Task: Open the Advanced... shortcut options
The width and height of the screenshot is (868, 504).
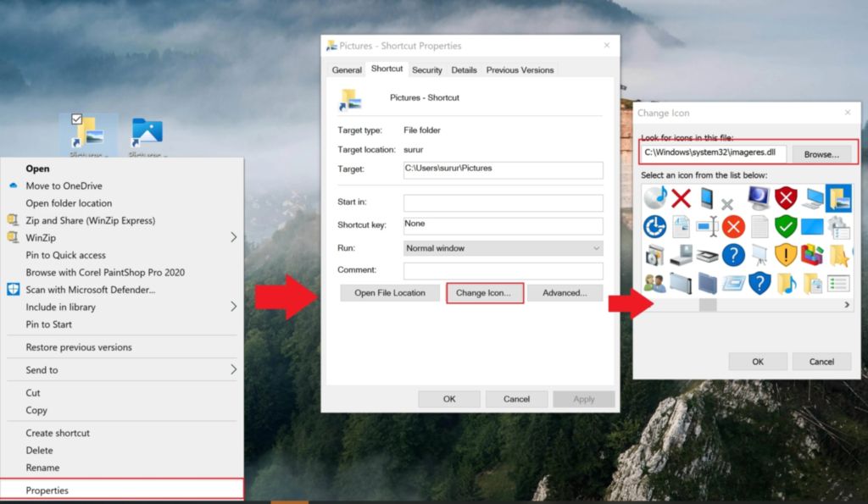Action: pyautogui.click(x=565, y=293)
